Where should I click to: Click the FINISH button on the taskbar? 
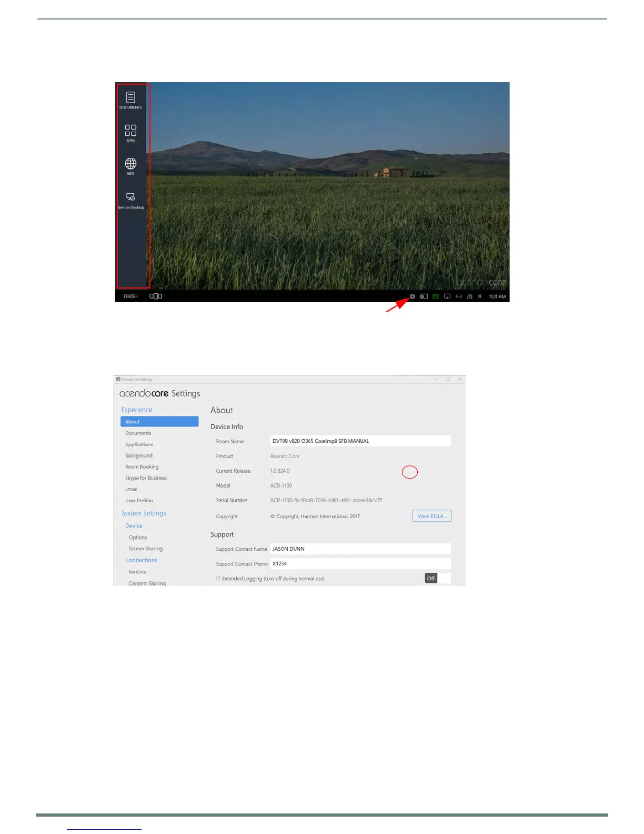coord(130,296)
